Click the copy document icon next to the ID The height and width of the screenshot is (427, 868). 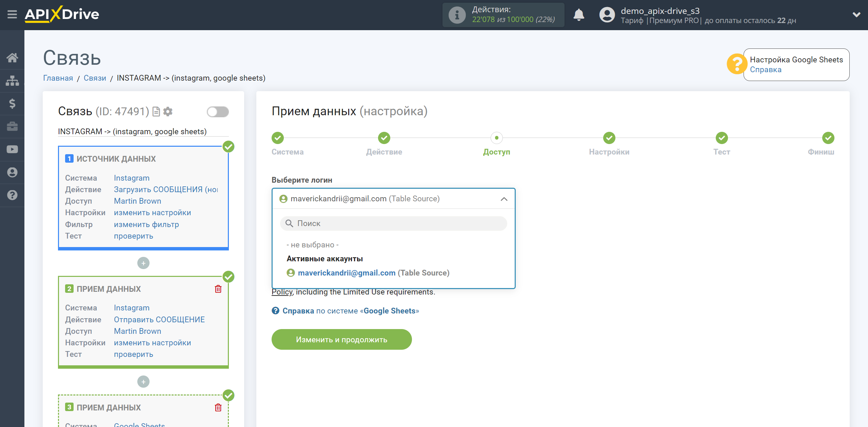point(156,111)
